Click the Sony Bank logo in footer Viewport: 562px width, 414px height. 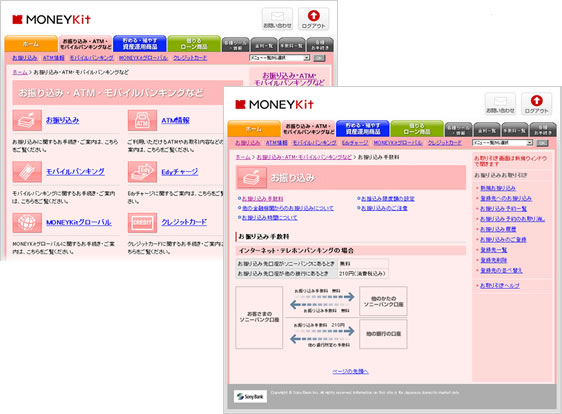(x=251, y=396)
